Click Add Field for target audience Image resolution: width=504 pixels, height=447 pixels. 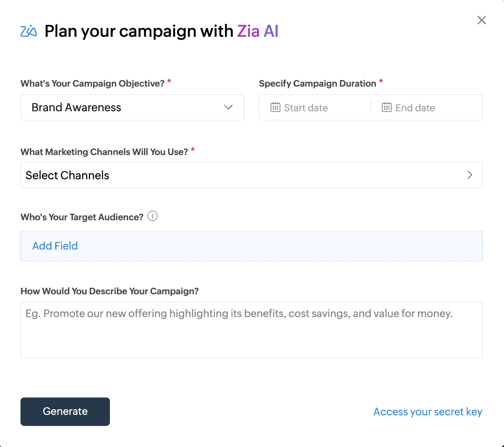click(55, 246)
